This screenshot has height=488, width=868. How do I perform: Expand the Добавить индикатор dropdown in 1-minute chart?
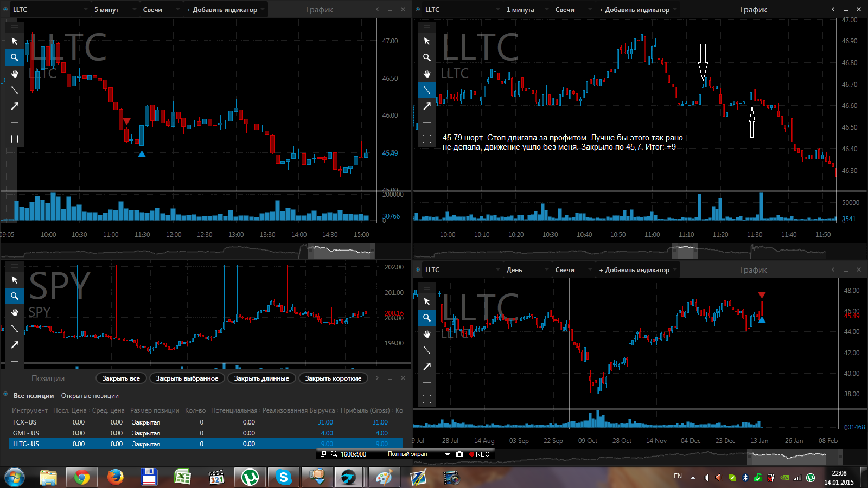(637, 10)
